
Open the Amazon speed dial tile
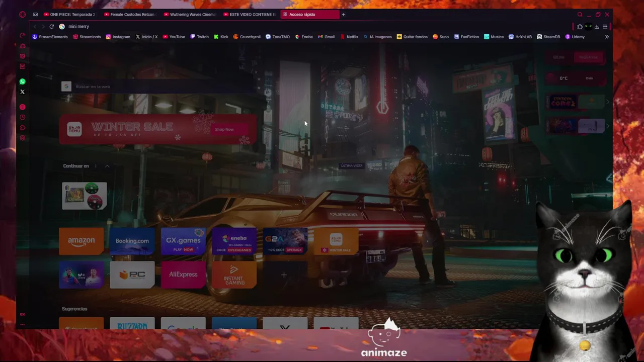coord(81,241)
